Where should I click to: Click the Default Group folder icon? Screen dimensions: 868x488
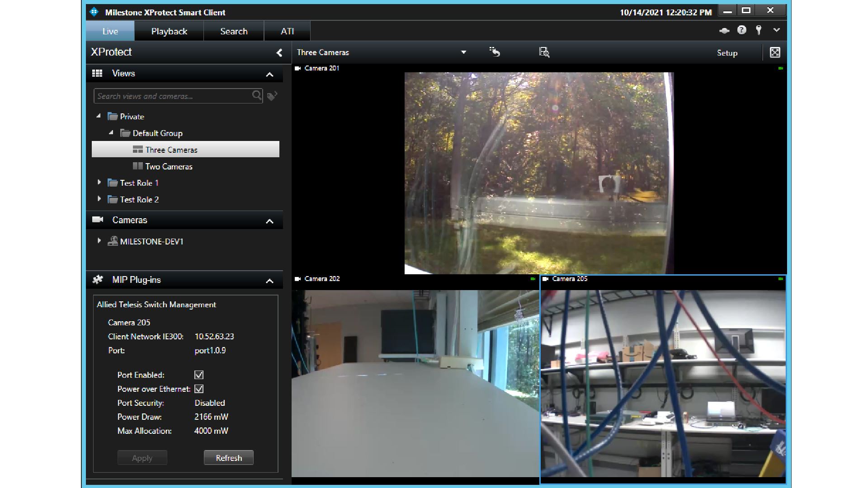click(125, 133)
